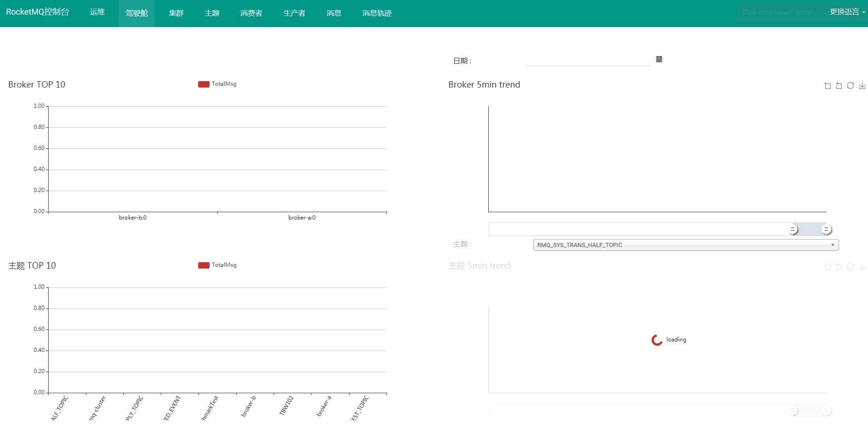
Task: Click the Broker 5min trend zoom bar
Action: coord(658,229)
